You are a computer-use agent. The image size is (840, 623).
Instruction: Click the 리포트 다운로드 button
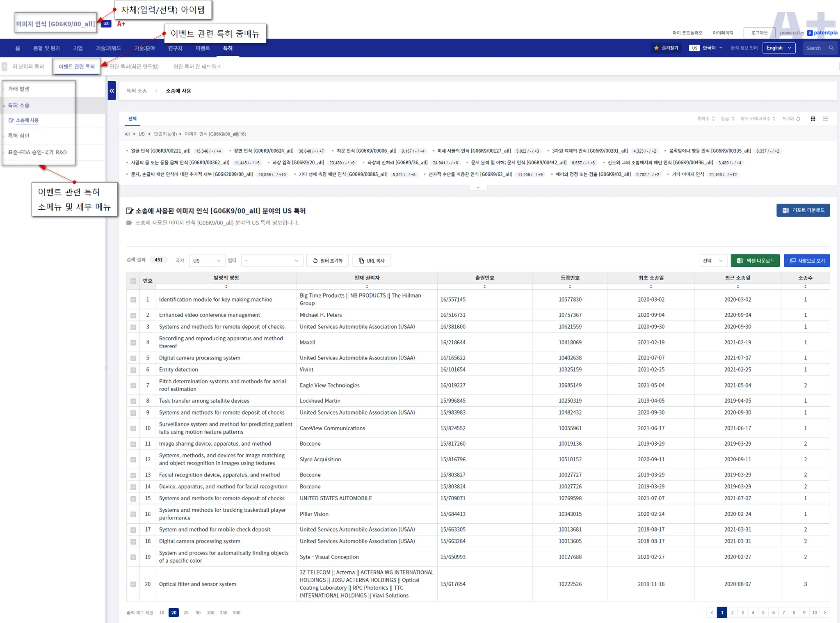[x=803, y=210]
